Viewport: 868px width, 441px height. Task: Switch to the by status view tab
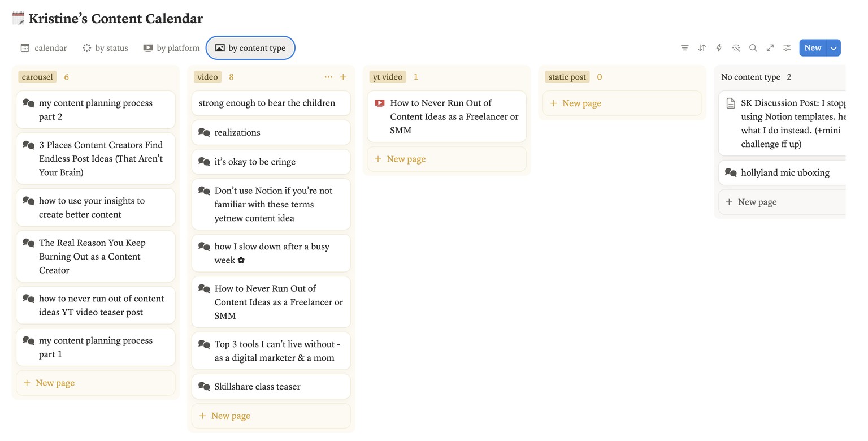[x=105, y=48]
